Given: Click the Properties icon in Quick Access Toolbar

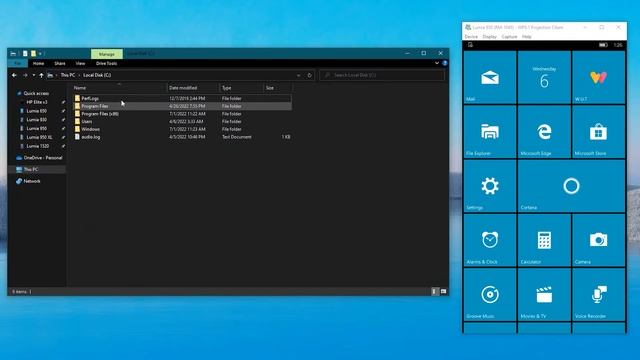Looking at the screenshot, I should (x=25, y=53).
